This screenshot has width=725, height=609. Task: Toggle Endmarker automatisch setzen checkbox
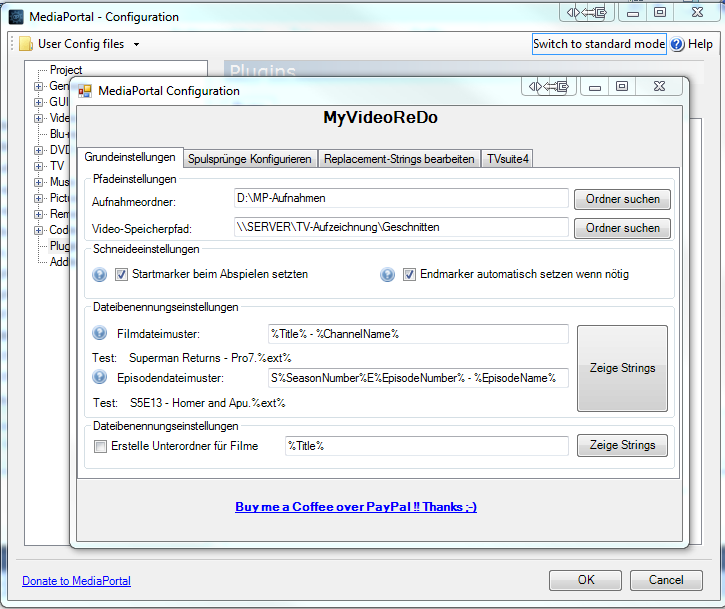409,275
